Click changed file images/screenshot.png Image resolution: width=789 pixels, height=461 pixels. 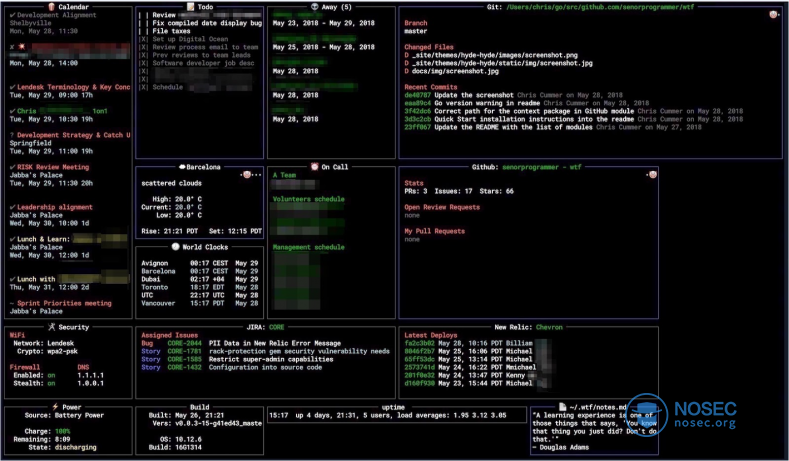[x=495, y=55]
